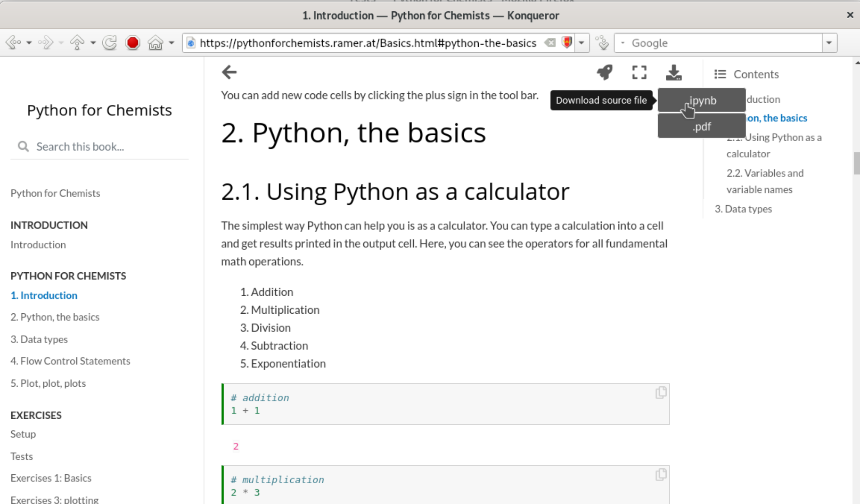Image resolution: width=860 pixels, height=504 pixels.
Task: Click the home page icon
Action: pyautogui.click(x=156, y=43)
